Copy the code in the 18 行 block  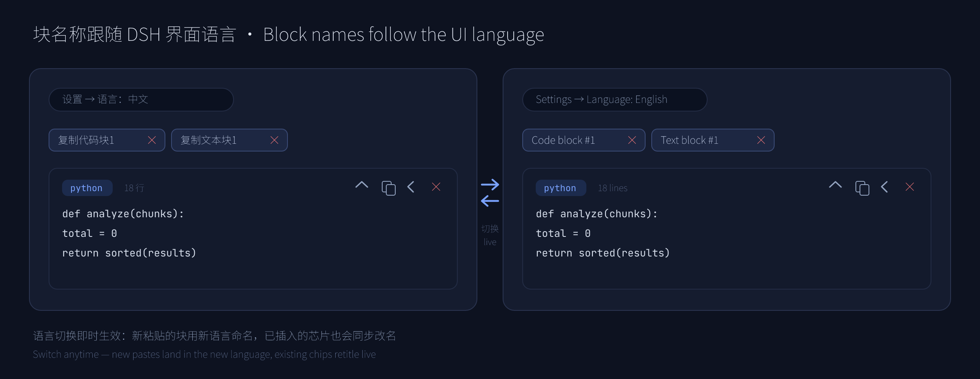click(x=388, y=188)
